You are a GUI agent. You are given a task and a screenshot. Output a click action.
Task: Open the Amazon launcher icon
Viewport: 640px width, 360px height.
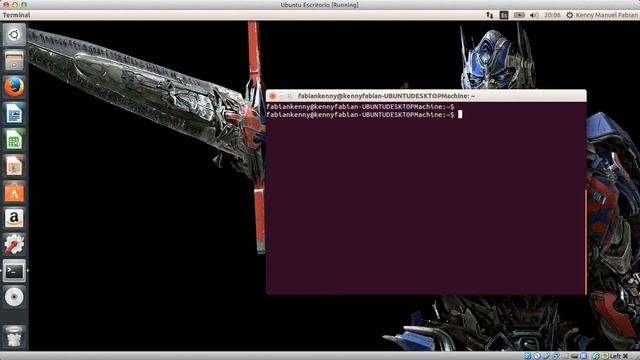coord(14,218)
